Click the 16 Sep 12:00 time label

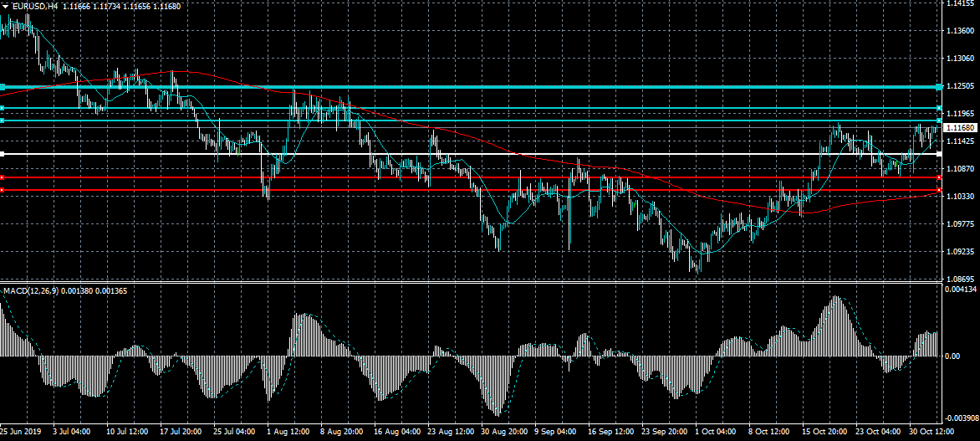610,432
